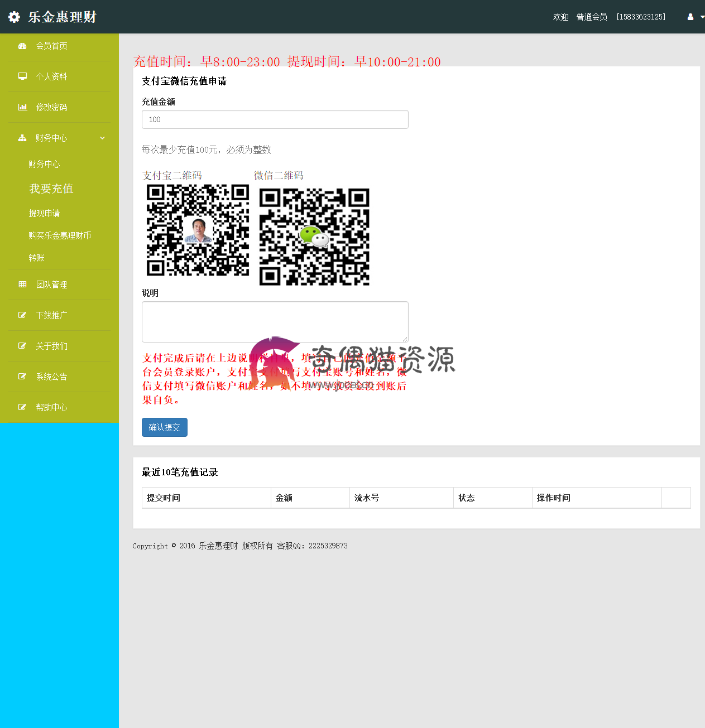Click the 个人资料 monitor icon
The height and width of the screenshot is (728, 705).
click(22, 76)
